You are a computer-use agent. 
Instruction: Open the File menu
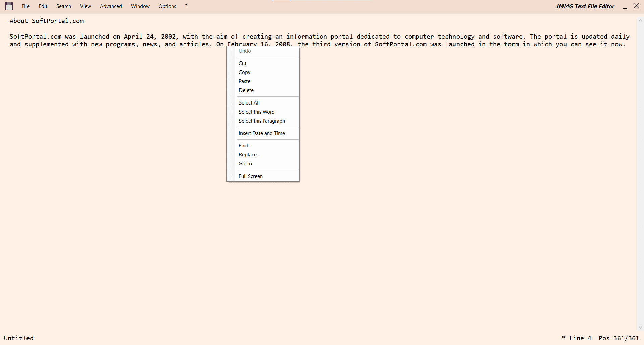(25, 6)
